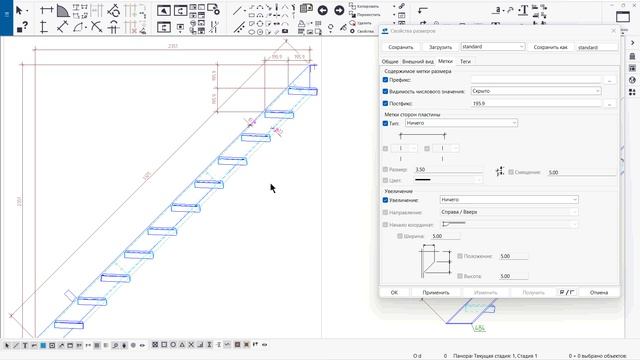Click the all-checkboxes on/off toggle button

coord(567,292)
